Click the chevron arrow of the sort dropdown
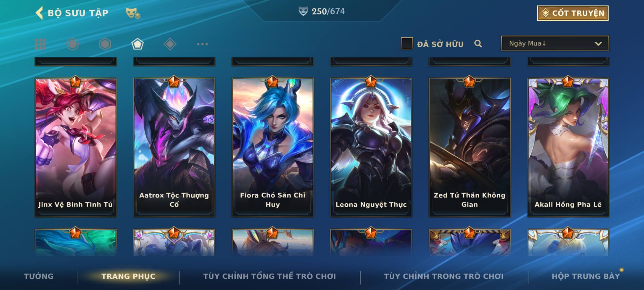 pyautogui.click(x=598, y=44)
